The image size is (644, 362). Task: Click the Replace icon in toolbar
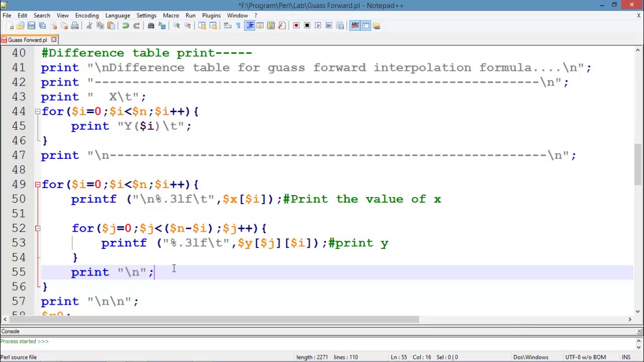[x=162, y=26]
